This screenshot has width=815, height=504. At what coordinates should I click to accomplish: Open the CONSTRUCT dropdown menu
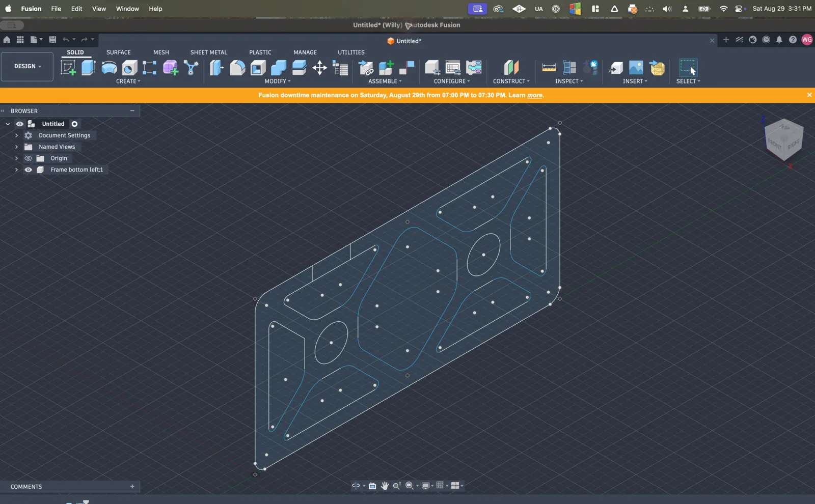click(511, 81)
